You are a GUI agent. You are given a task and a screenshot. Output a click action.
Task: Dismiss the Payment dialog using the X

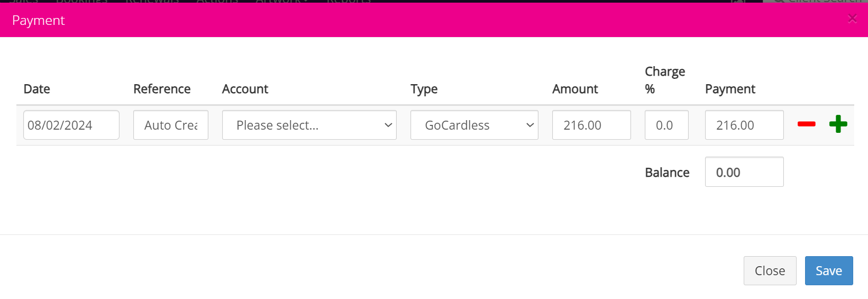point(852,19)
